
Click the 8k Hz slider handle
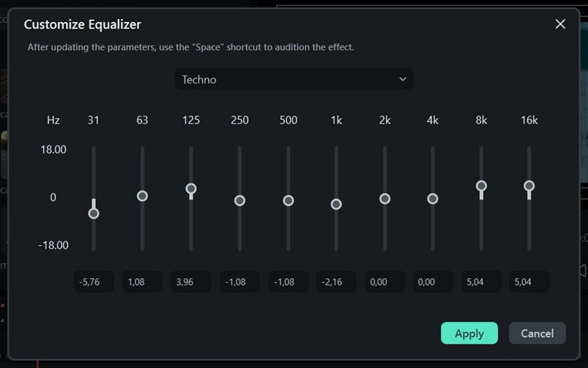pyautogui.click(x=481, y=186)
